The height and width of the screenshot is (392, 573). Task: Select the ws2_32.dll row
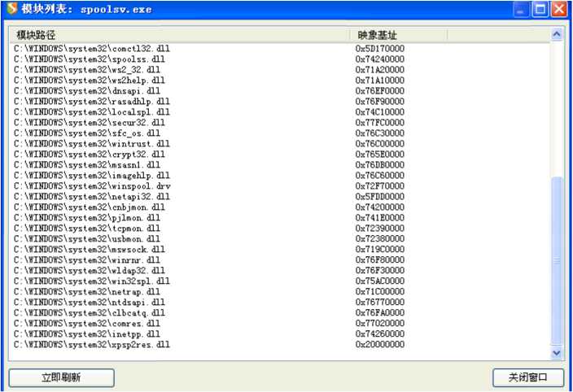pos(279,70)
